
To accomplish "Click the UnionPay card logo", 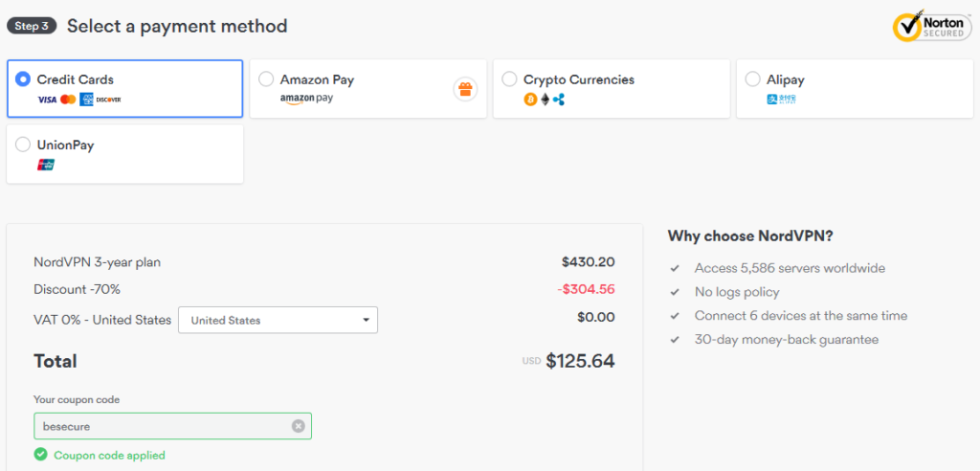I will pyautogui.click(x=46, y=165).
